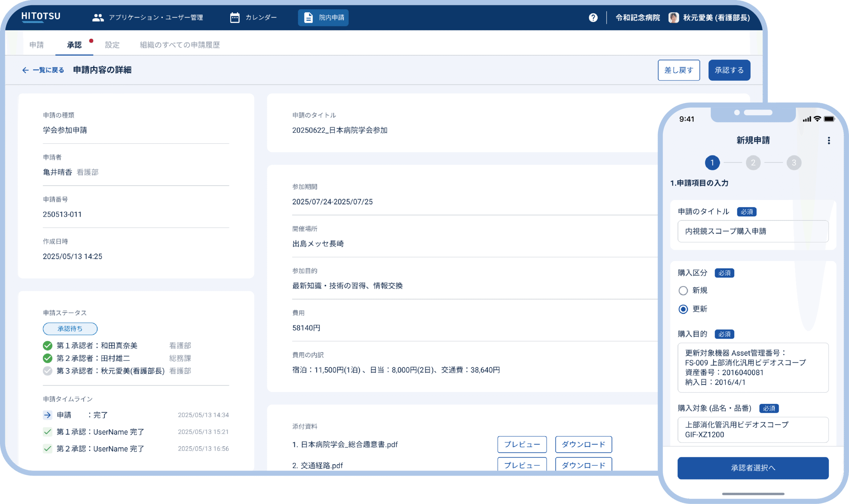Switch to the 申請 tab
The width and height of the screenshot is (849, 504).
(36, 45)
